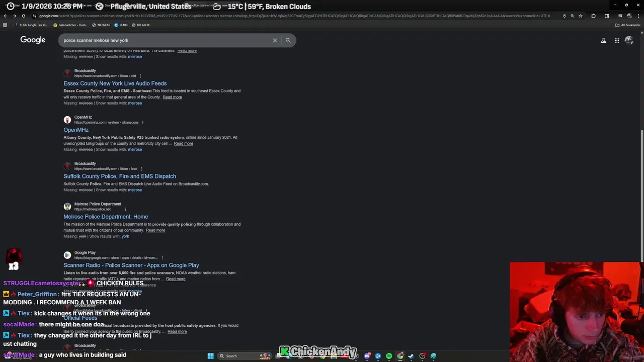Open the NETGEAR bookmark
The image size is (644, 362).
101,25
